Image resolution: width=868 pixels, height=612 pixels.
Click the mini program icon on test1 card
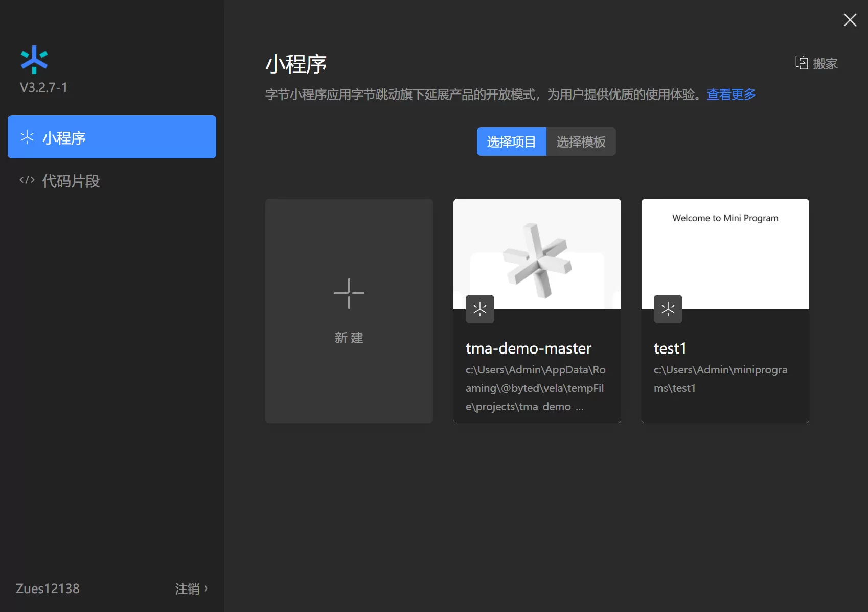[668, 309]
